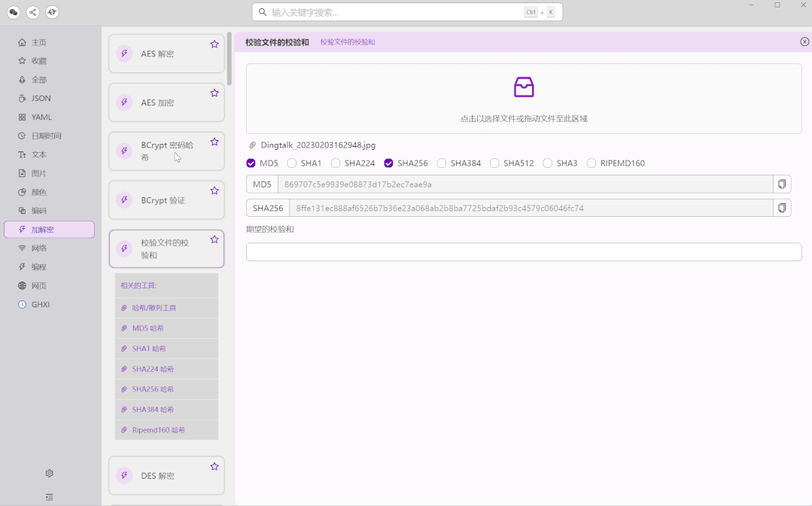
Task: Enable the RIPEMD160 checkbox
Action: (591, 163)
